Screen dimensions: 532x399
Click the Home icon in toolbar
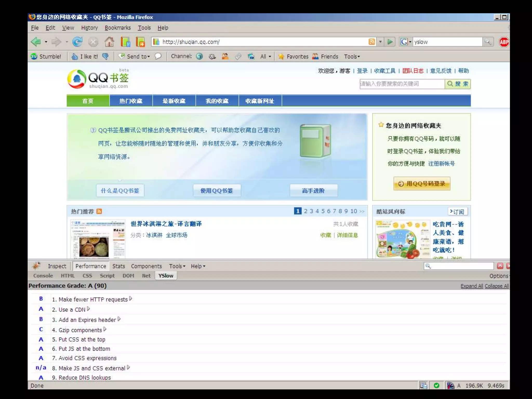109,42
